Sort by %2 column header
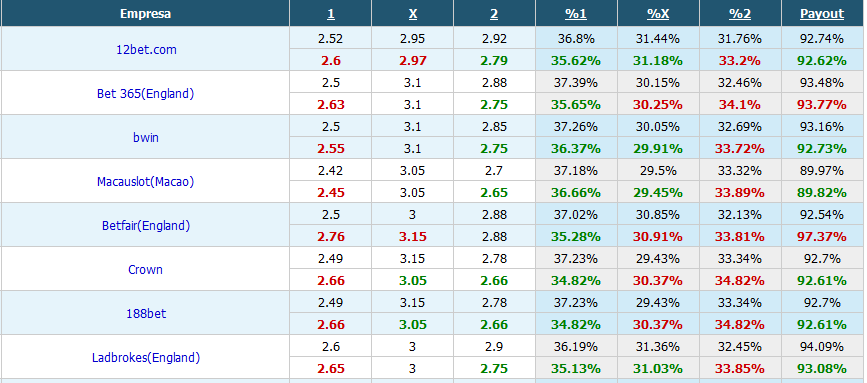Image resolution: width=867 pixels, height=383 pixels. click(x=740, y=14)
